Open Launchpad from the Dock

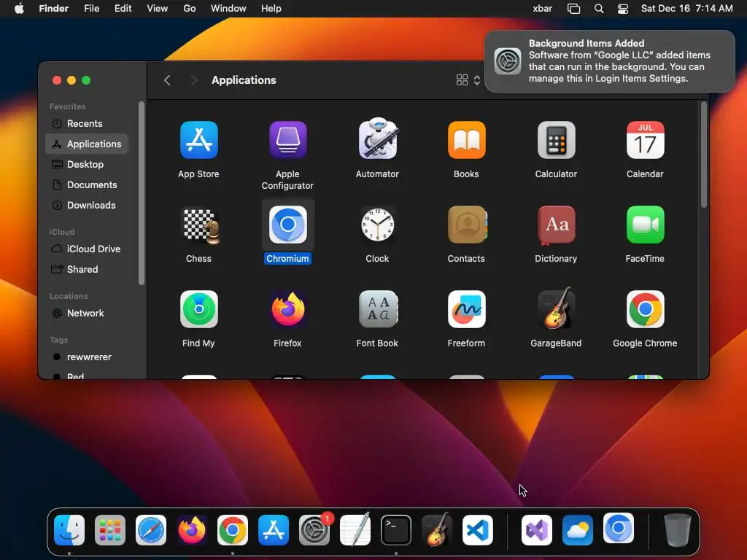point(110,530)
